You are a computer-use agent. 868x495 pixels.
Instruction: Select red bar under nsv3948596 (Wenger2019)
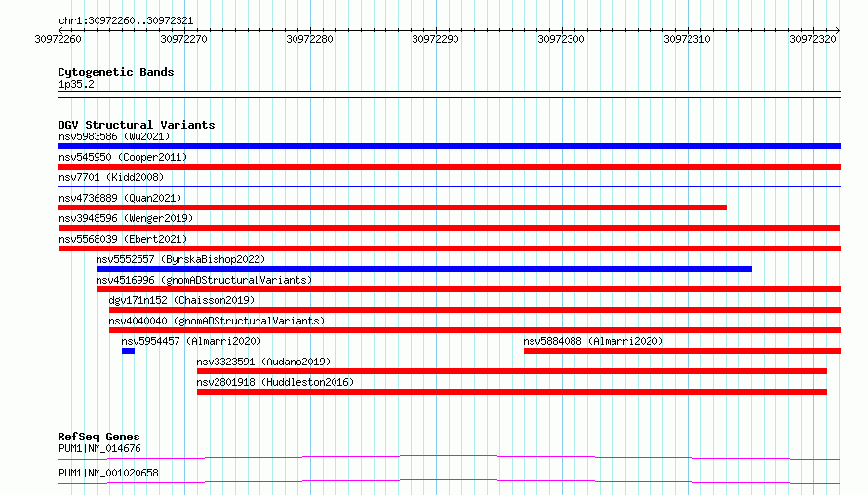(x=449, y=228)
